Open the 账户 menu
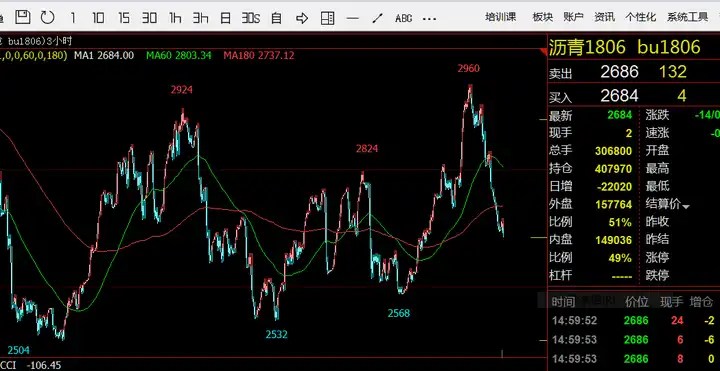The image size is (720, 371). (x=574, y=17)
